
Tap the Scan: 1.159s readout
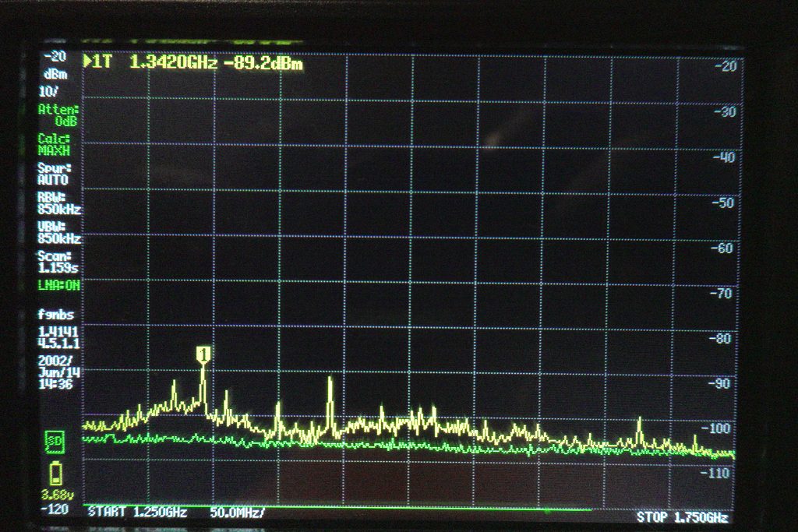click(x=58, y=262)
